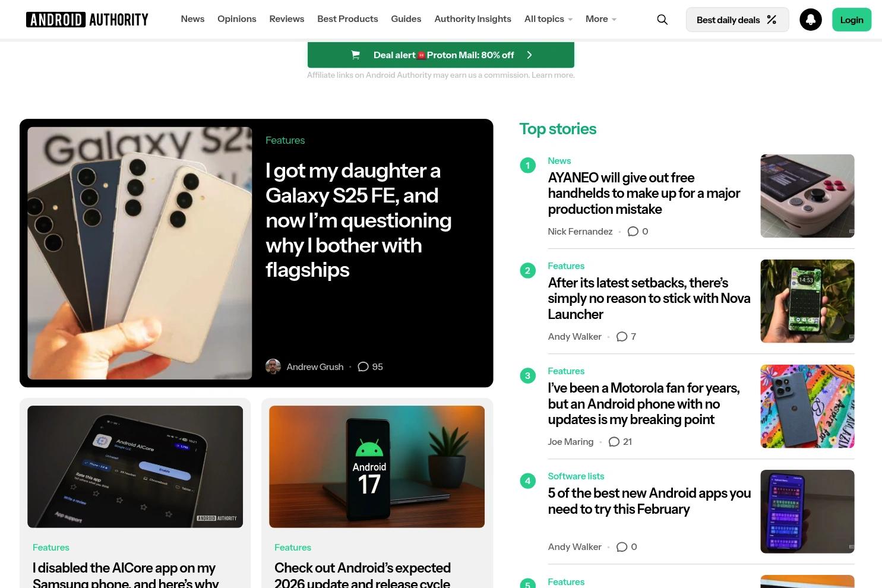Screen dimensions: 882x588
Task: Click the Android apps story thumbnail
Action: (x=808, y=511)
